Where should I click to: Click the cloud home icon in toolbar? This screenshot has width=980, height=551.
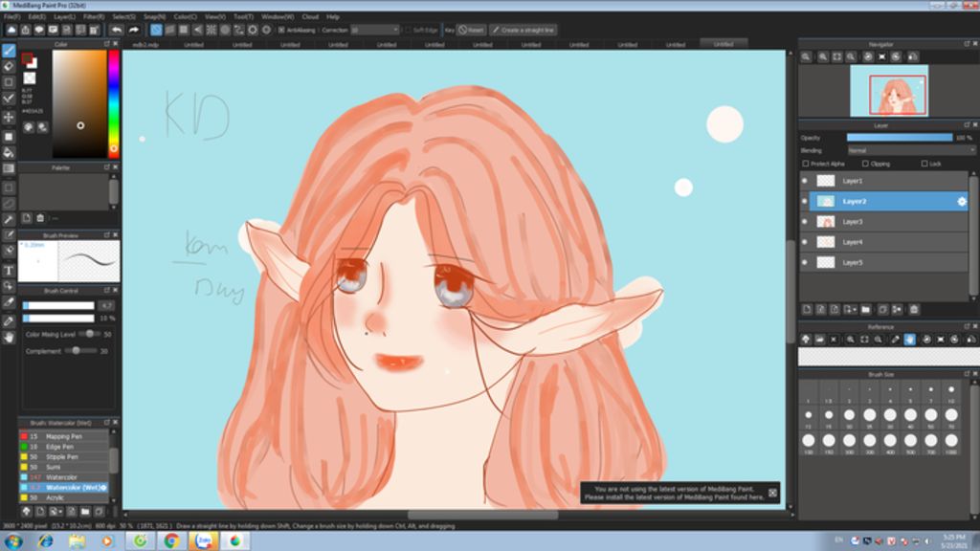(x=11, y=30)
